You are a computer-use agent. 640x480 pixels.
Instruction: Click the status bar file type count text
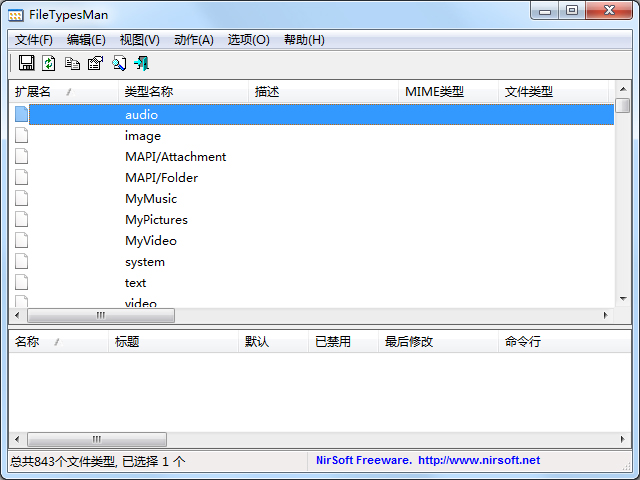click(x=98, y=461)
